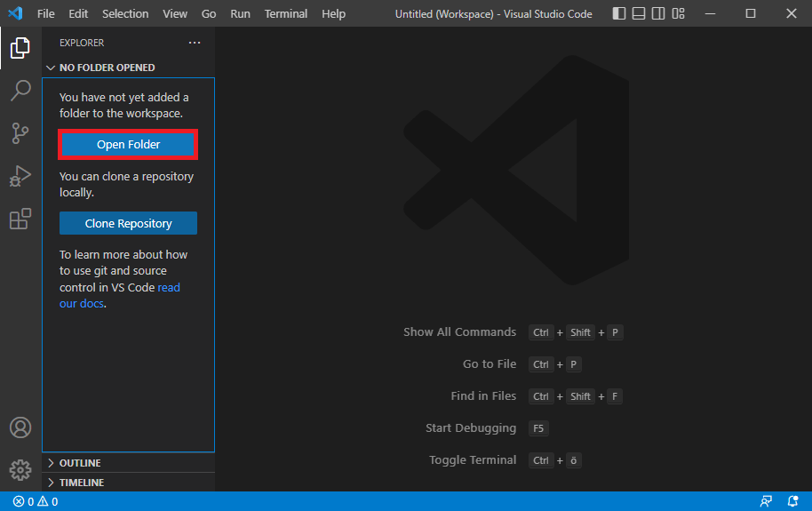812x511 pixels.
Task: Open the Source Control view icon
Action: coord(20,133)
